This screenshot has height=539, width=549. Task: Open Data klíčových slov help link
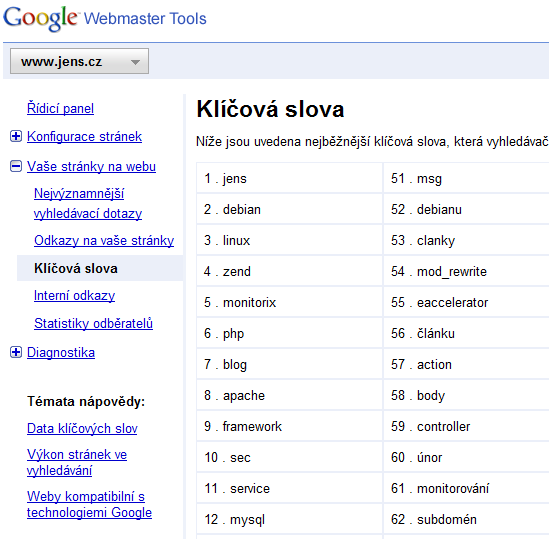82,429
